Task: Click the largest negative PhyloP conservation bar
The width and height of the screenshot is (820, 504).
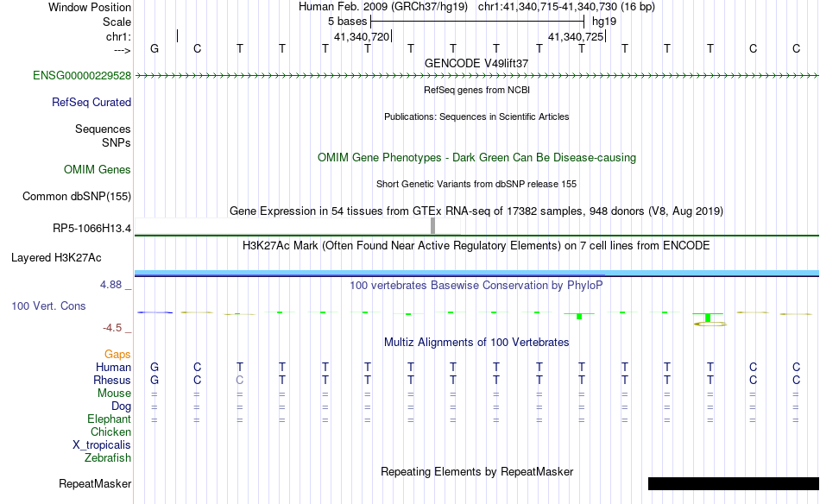Action: 708,318
